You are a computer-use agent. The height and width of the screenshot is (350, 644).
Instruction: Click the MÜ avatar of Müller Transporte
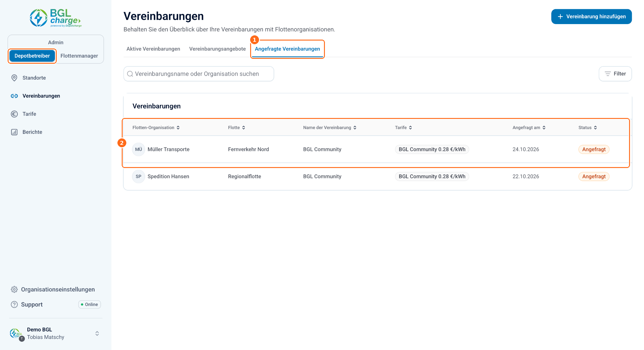click(x=139, y=149)
